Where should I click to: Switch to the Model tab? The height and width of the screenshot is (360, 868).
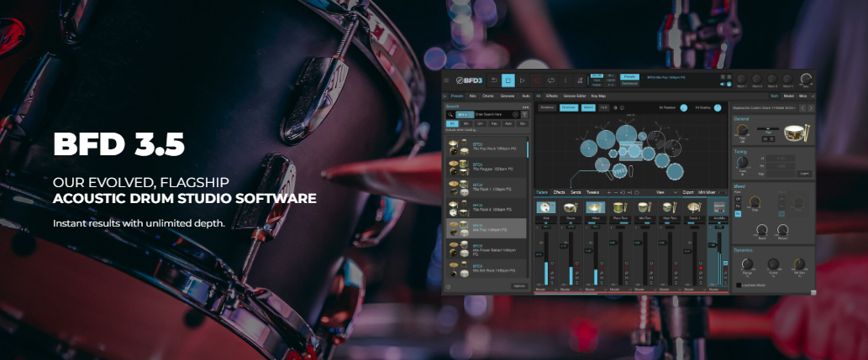point(789,96)
